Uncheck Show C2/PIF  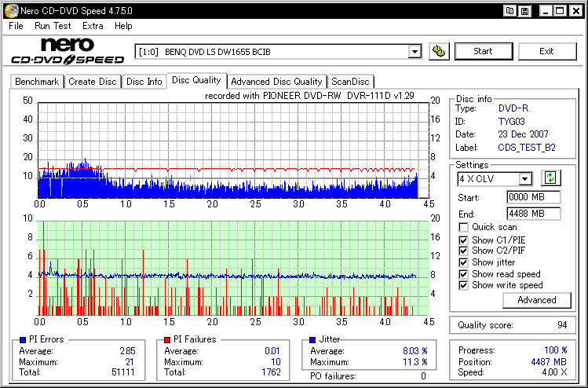[x=463, y=251]
